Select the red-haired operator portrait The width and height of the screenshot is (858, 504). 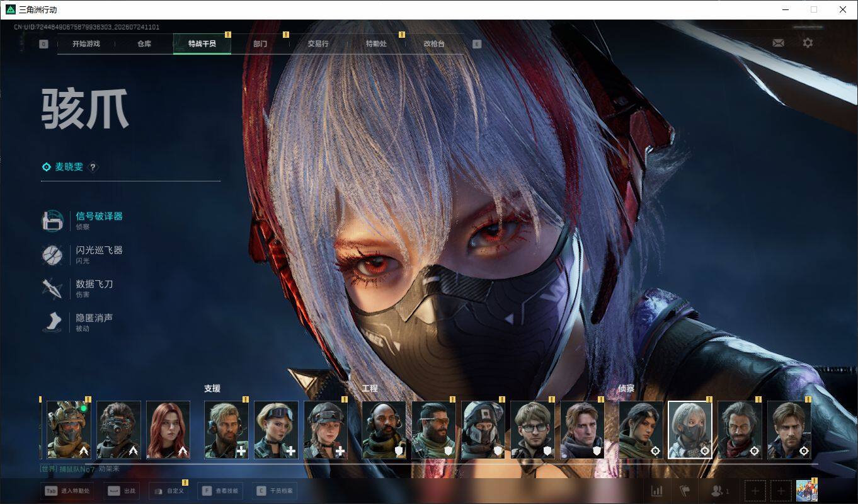(168, 430)
